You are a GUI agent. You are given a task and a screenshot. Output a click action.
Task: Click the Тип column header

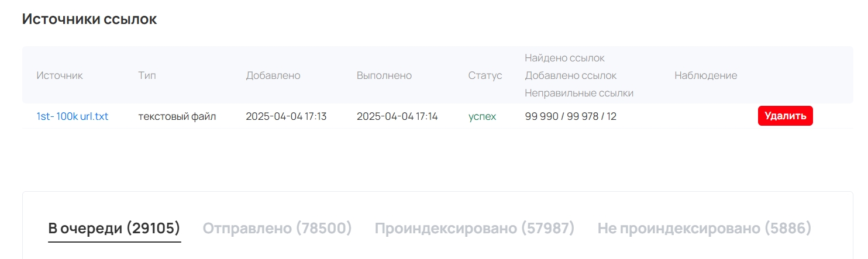[x=147, y=75]
